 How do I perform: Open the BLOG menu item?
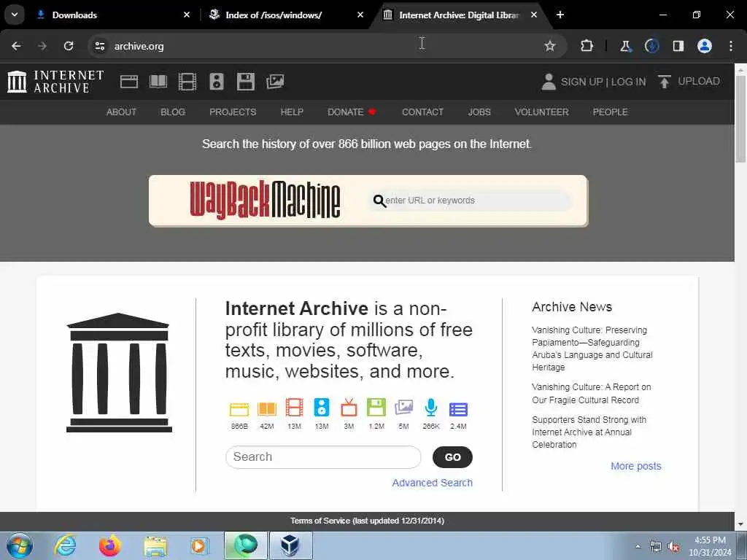173,112
